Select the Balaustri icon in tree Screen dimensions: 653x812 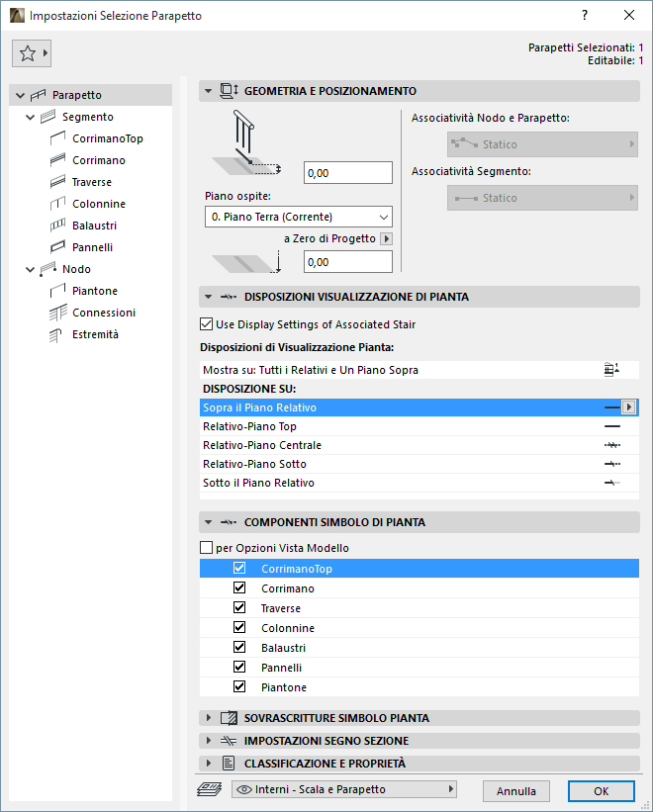(x=58, y=226)
